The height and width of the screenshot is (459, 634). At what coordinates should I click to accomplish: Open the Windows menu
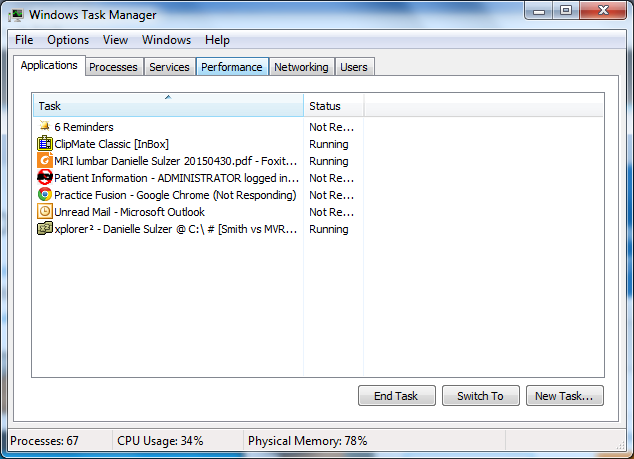[166, 40]
